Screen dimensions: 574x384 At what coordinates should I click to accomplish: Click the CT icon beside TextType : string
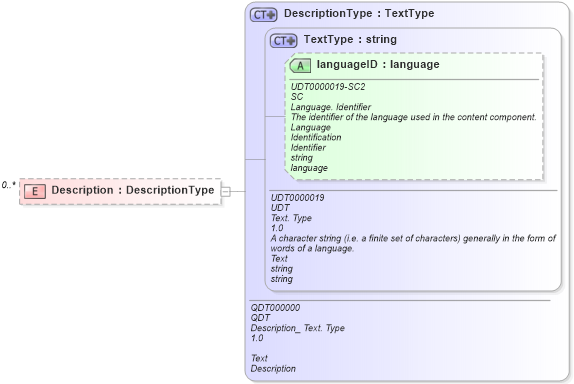pos(283,40)
